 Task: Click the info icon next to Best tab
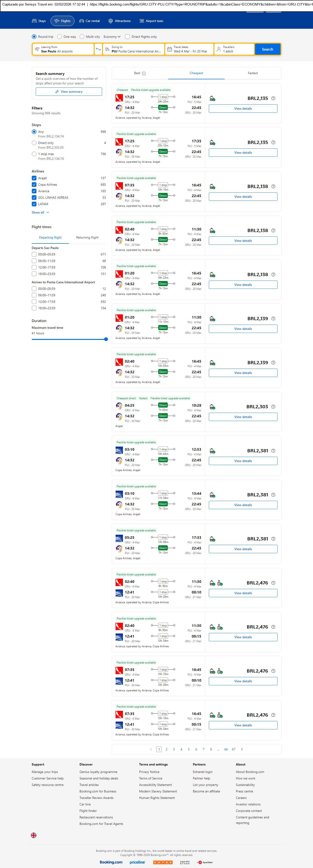pyautogui.click(x=144, y=73)
